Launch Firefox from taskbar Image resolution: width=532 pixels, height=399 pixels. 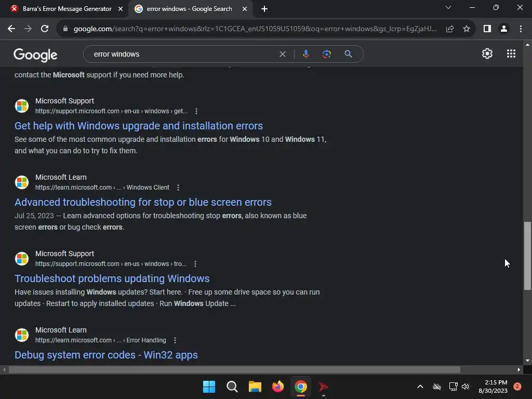coord(278,387)
